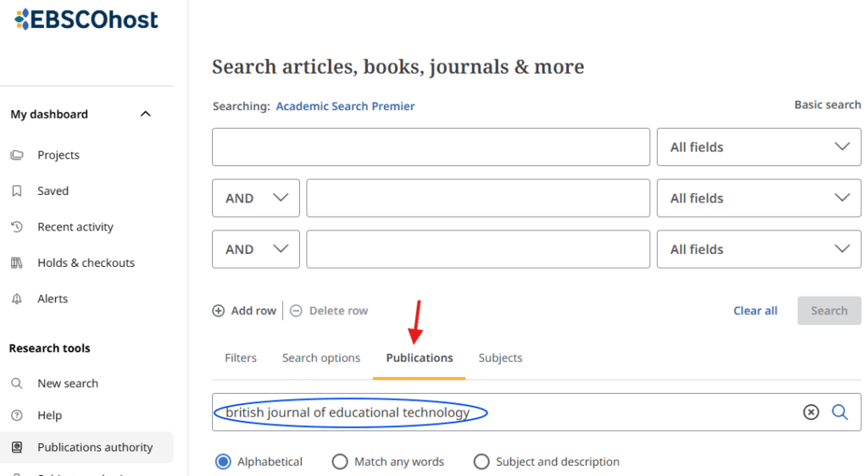Click the Holds & checkouts books icon

point(17,263)
